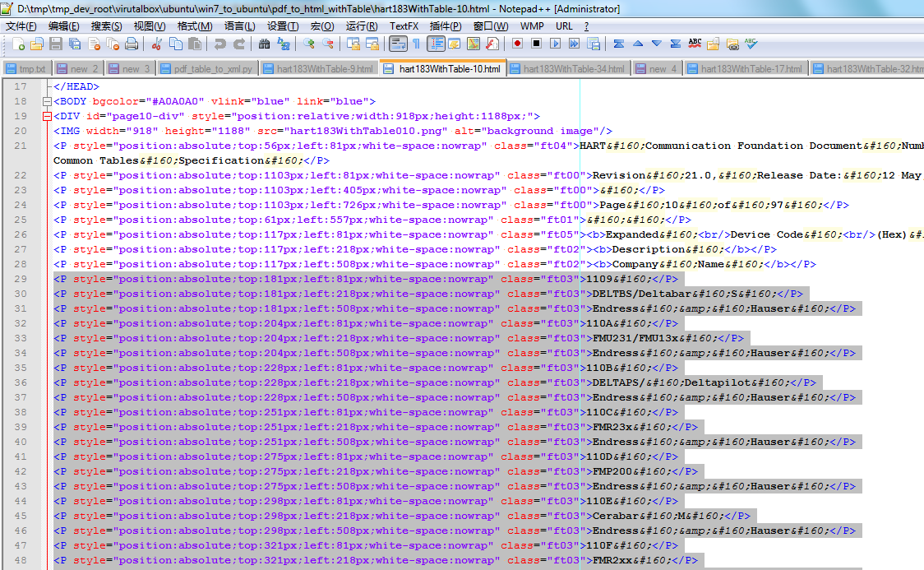Open the 插件(P) menu
This screenshot has width=924, height=570.
446,26
